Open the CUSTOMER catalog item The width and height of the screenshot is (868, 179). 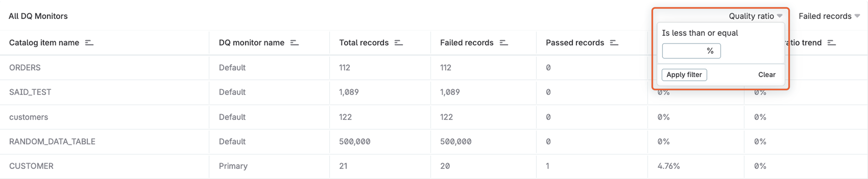[x=31, y=166]
